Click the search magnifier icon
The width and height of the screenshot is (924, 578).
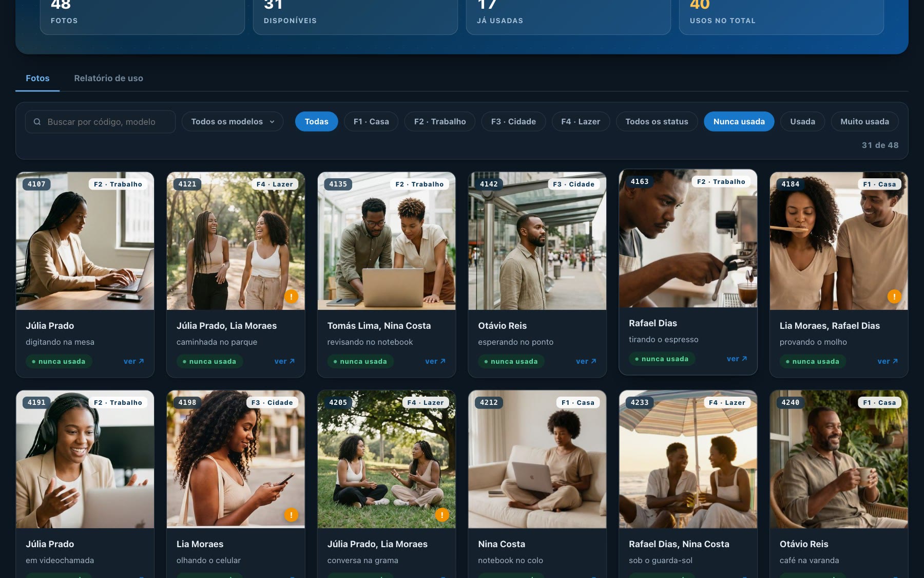[37, 122]
